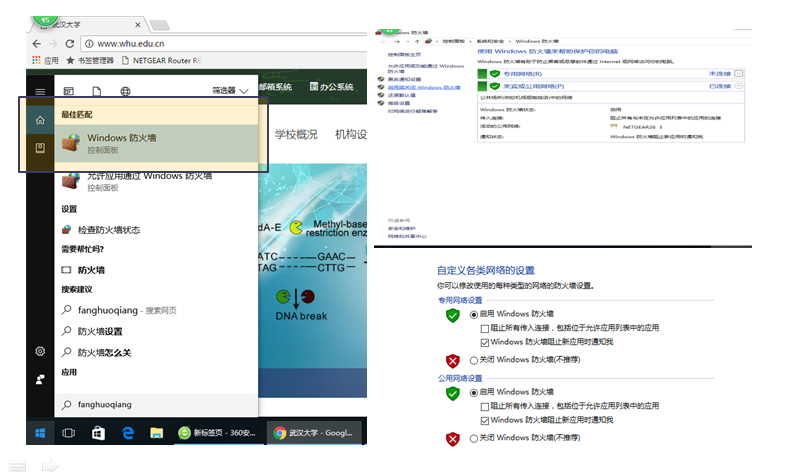Collapse the 来宾或公用网络(P) section chevron

(738, 86)
